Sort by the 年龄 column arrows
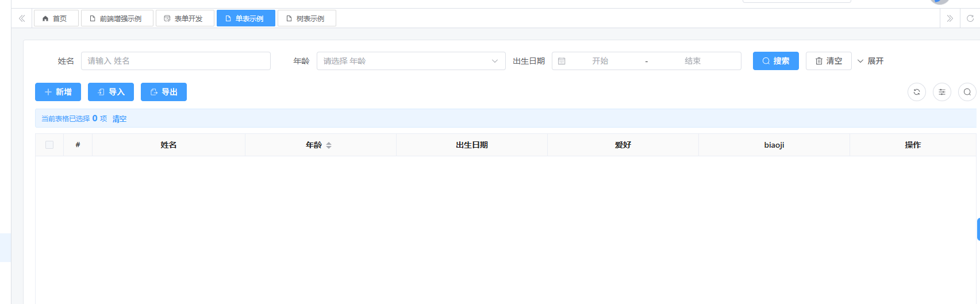This screenshot has width=980, height=304. click(x=329, y=145)
